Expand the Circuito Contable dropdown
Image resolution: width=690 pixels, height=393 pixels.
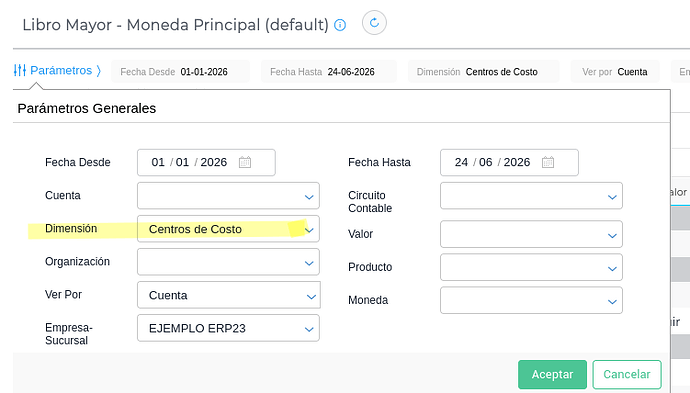(x=531, y=196)
